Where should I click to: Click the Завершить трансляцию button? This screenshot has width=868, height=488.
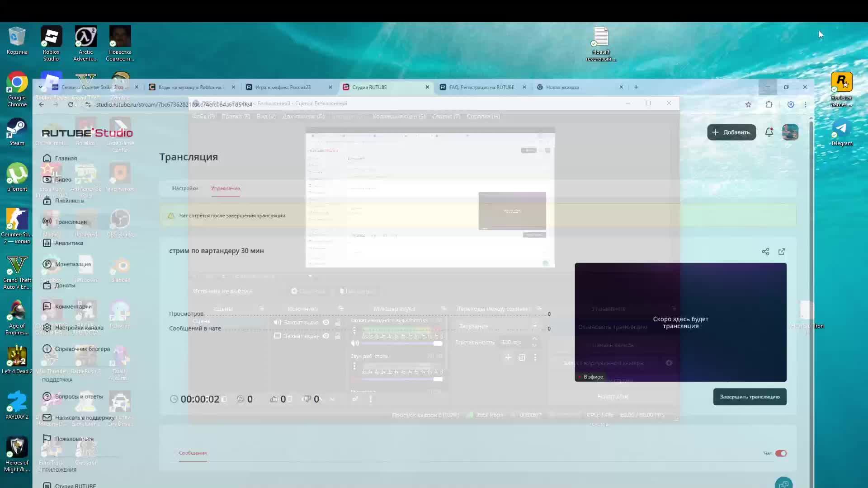(x=750, y=397)
